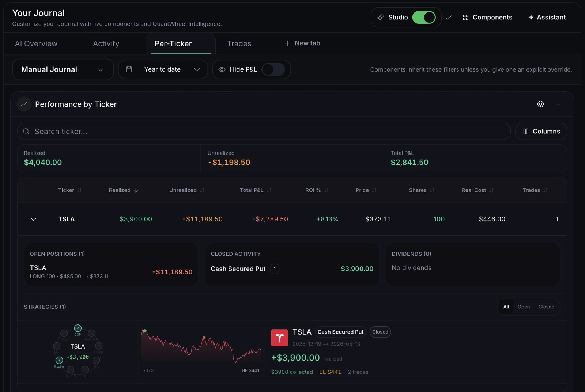Collapse the TSLA row chevron
The image size is (585, 392).
34,219
